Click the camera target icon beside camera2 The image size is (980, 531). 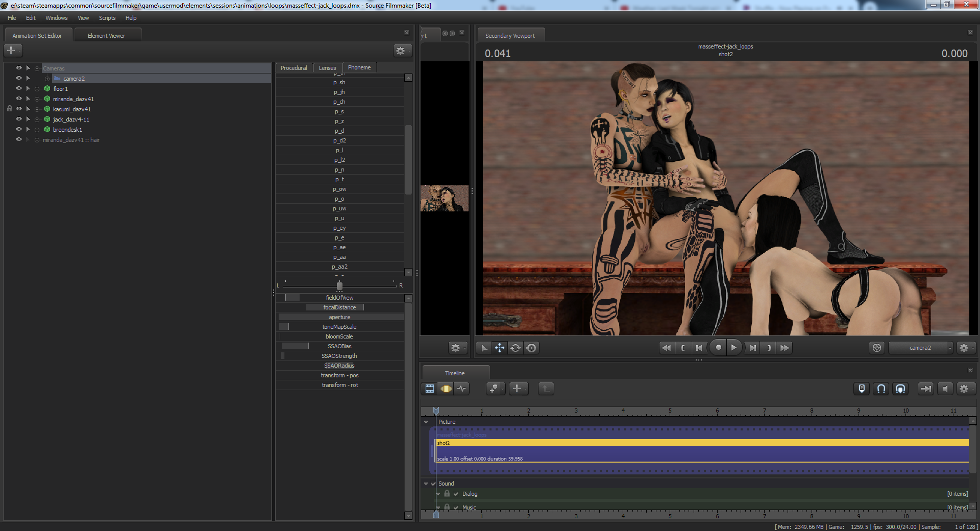[x=877, y=348]
